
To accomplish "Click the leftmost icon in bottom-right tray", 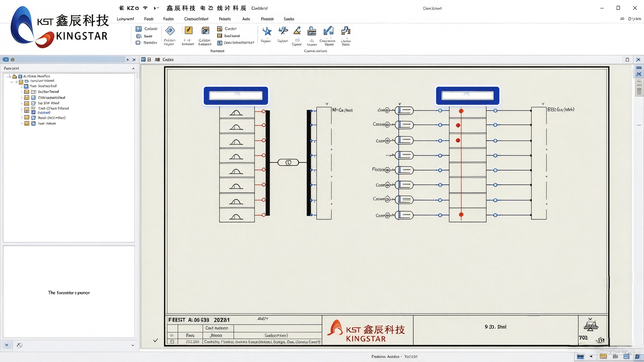I will [580, 356].
